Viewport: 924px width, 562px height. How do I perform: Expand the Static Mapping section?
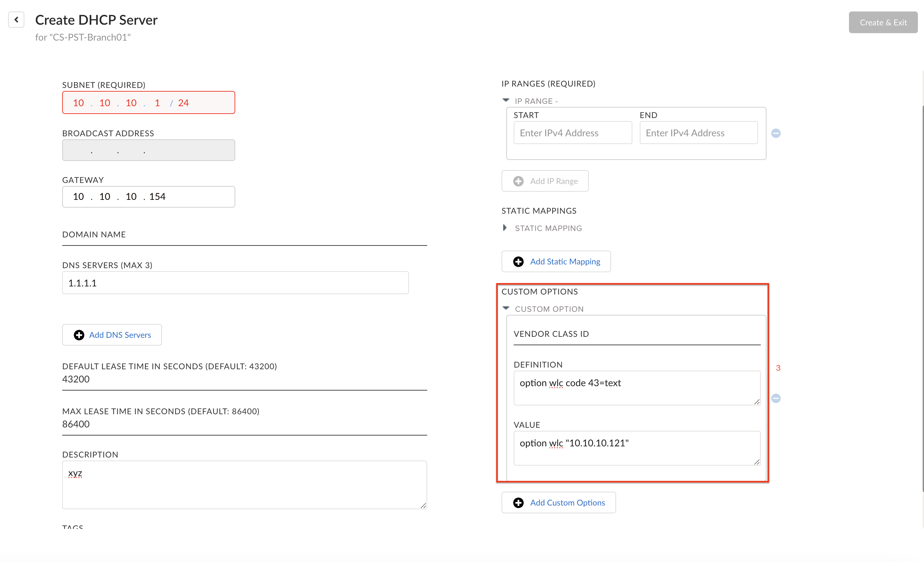505,228
